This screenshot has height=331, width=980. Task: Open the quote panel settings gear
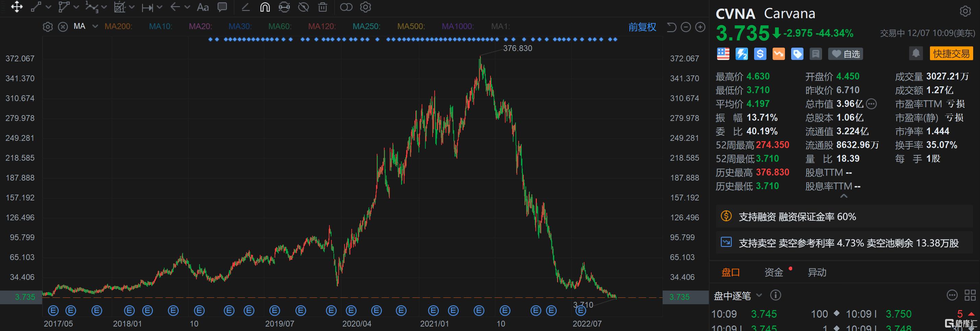pyautogui.click(x=965, y=11)
